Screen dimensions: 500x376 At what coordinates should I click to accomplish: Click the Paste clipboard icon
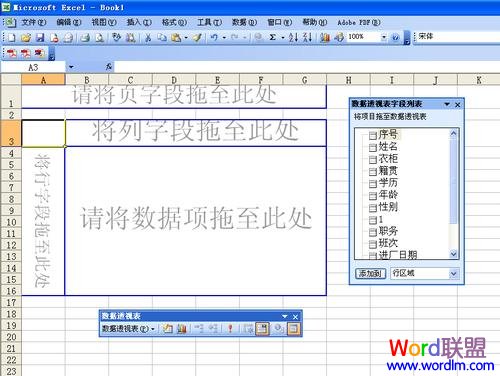[176, 37]
